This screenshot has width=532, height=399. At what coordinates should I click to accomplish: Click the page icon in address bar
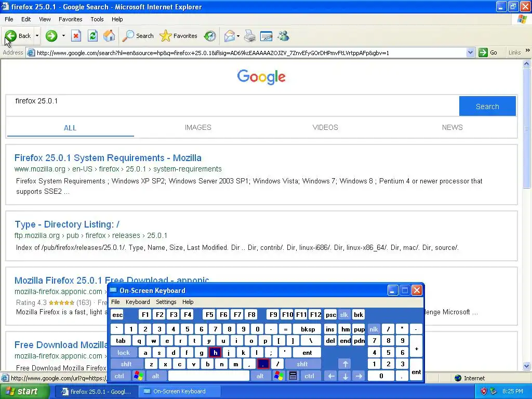31,52
